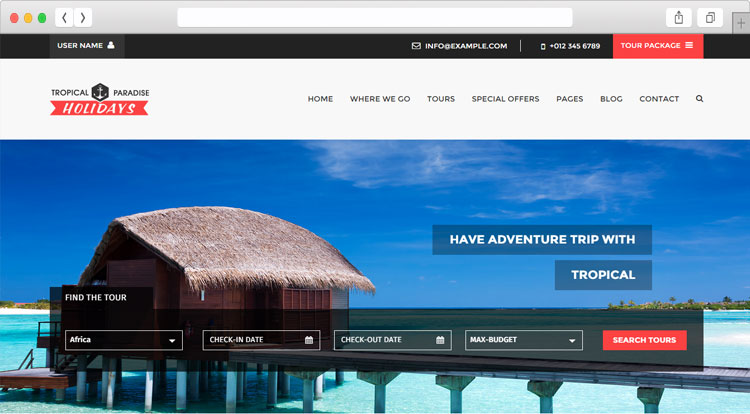Click the Tropical Paradise Holidays logo
The width and height of the screenshot is (750, 414).
[99, 99]
